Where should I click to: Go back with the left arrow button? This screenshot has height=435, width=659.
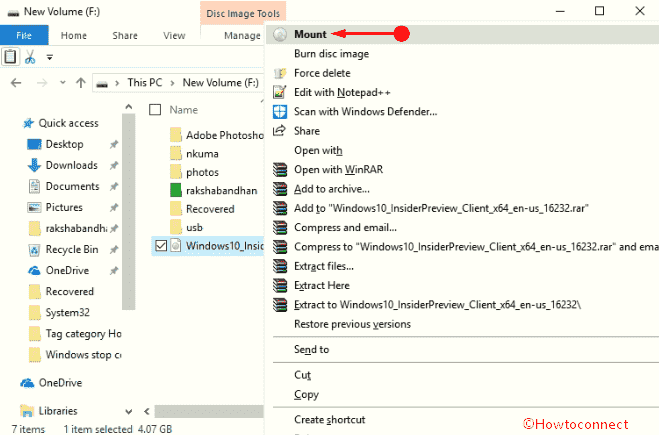pos(16,83)
